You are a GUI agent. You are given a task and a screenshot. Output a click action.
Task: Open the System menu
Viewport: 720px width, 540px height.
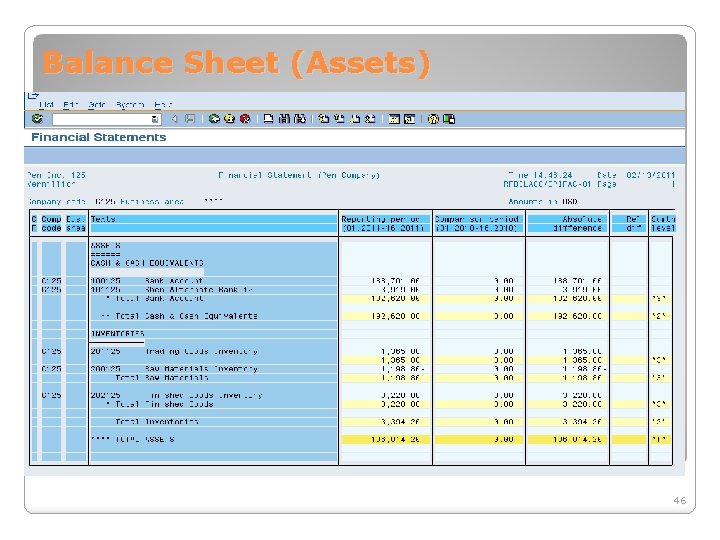click(x=130, y=105)
